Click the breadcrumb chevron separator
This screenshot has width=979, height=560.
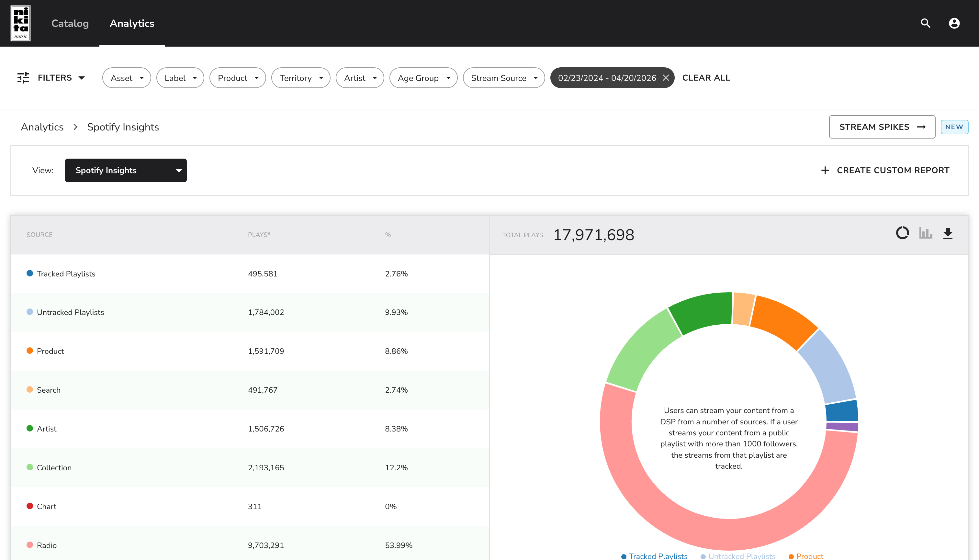coord(75,127)
